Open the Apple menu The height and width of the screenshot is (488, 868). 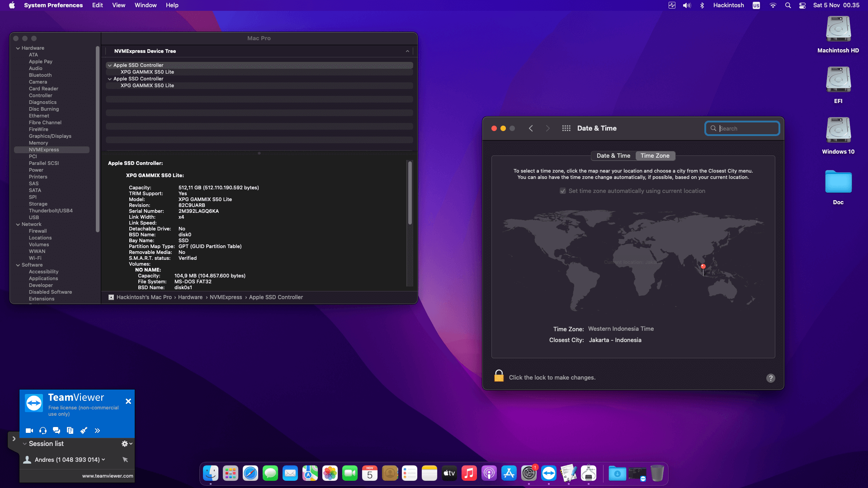[12, 5]
